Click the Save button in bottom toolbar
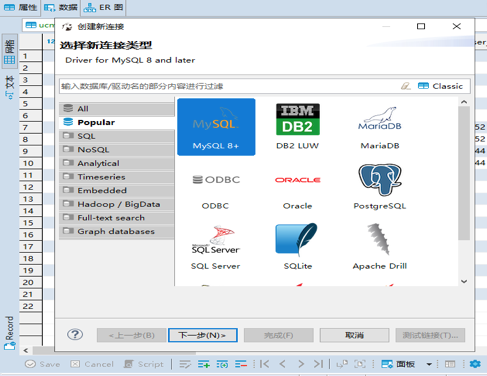487x376 pixels. click(43, 364)
